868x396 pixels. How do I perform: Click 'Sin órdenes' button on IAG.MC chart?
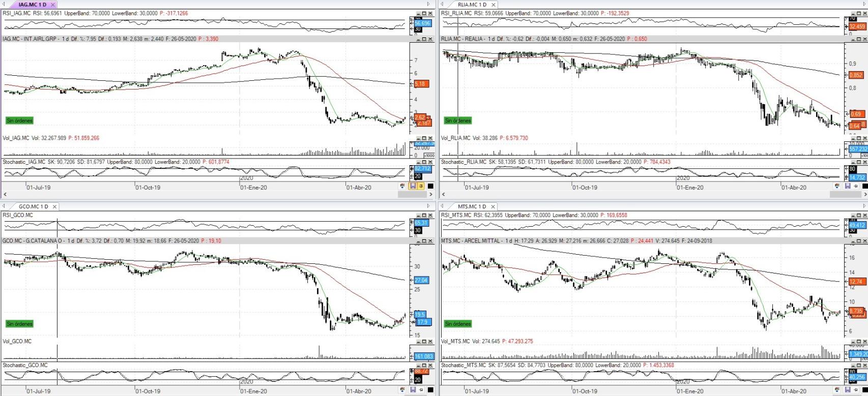[x=19, y=120]
